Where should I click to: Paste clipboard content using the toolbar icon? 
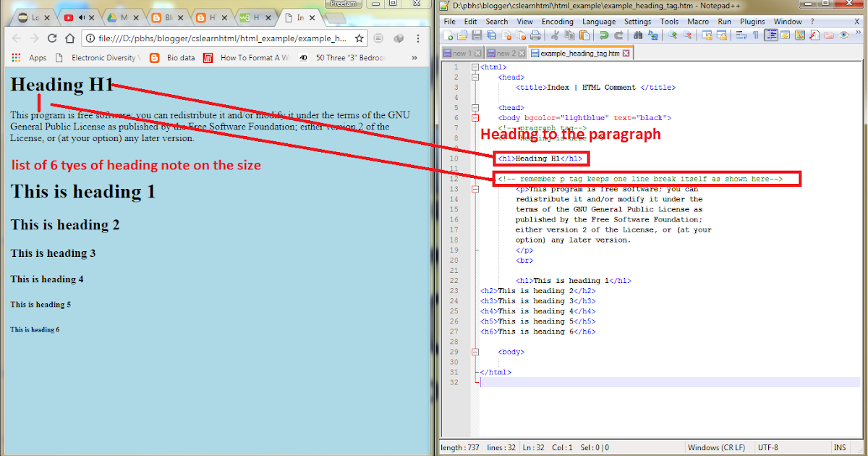point(584,34)
